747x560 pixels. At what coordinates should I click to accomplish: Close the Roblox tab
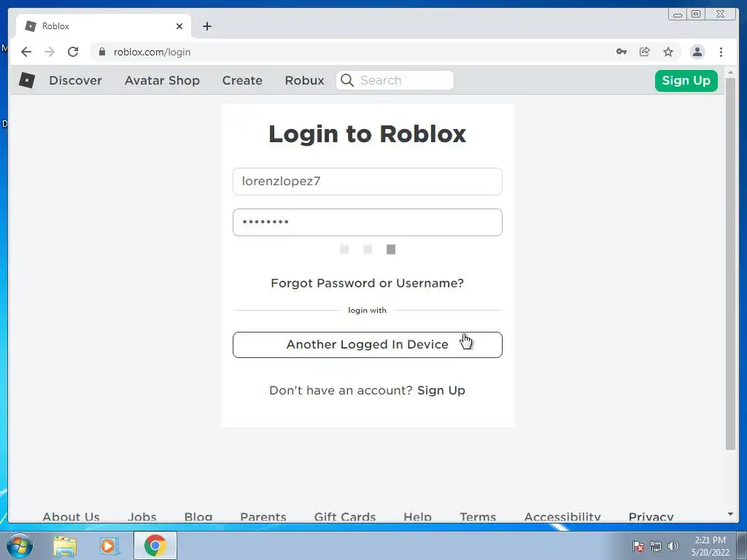point(179,26)
